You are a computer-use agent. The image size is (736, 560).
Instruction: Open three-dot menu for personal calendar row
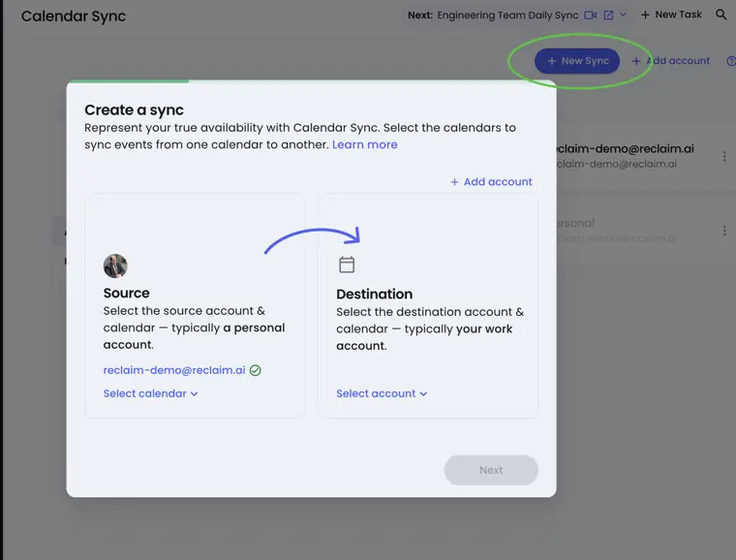point(724,231)
